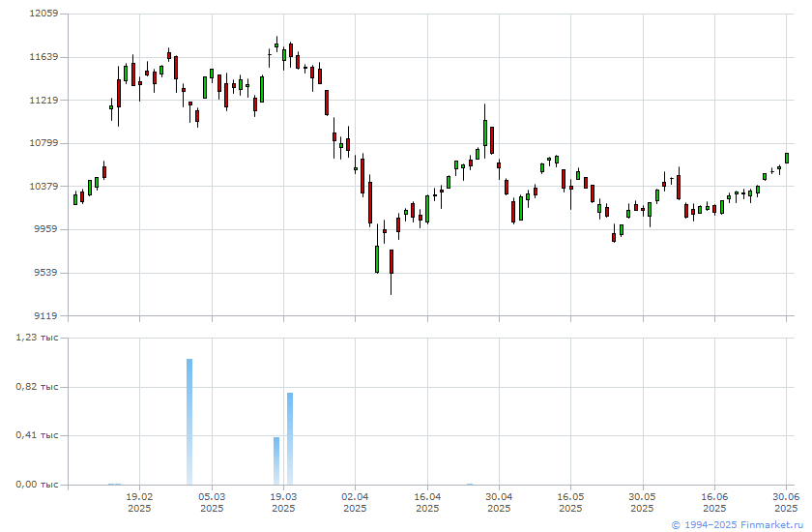Click the 0,82 тыс volume label
The width and height of the screenshot is (812, 532).
pyautogui.click(x=37, y=387)
